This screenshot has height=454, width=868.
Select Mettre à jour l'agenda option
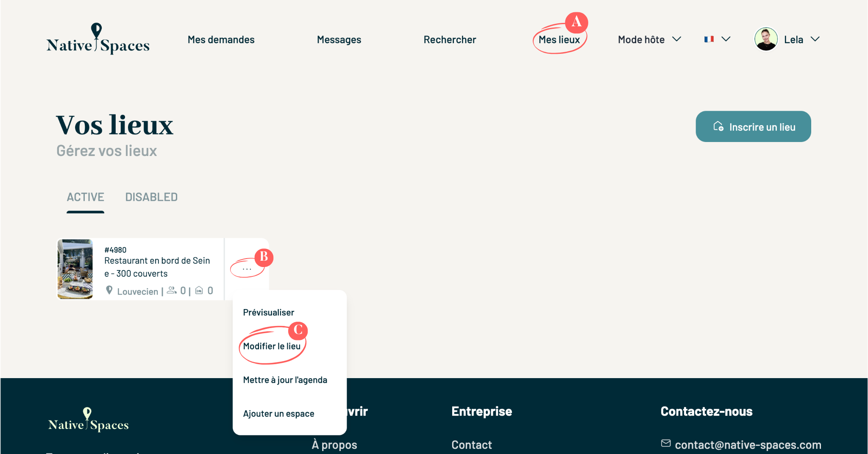coord(285,380)
